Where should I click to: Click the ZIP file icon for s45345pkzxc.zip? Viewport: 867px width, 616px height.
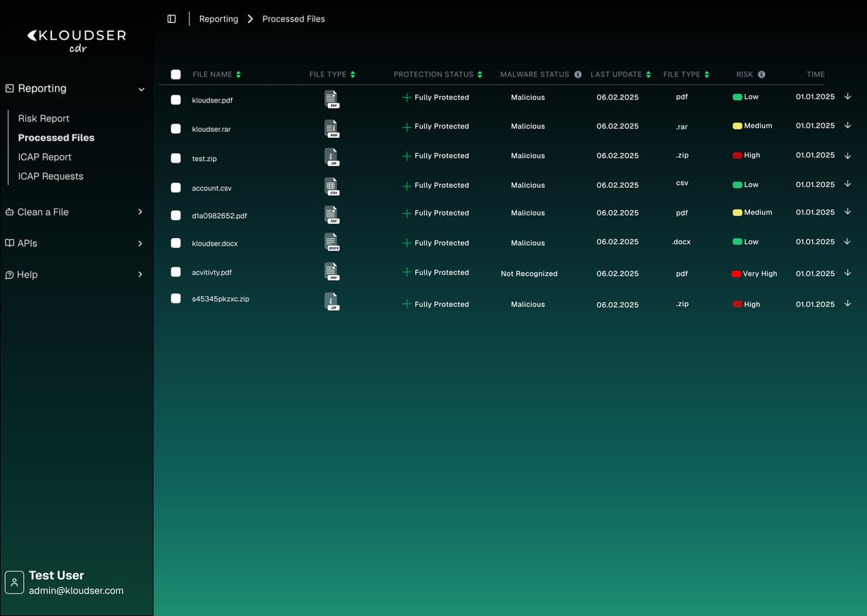(332, 302)
